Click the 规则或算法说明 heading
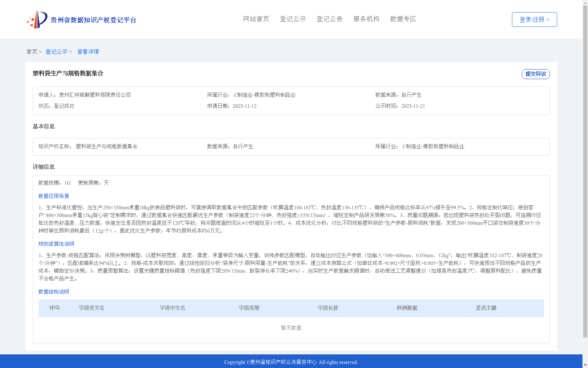This screenshot has height=368, width=588. (56, 244)
